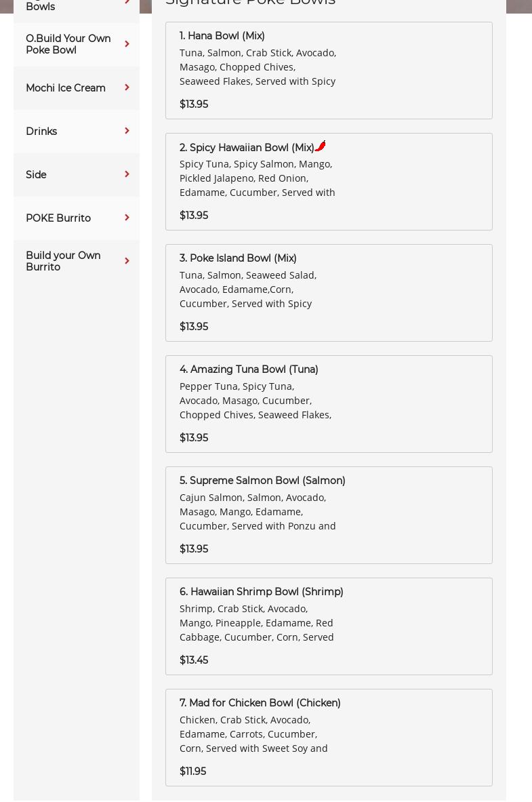The width and height of the screenshot is (532, 802).
Task: Choose 5. Supreme Salmon Bowl (Salmon)
Action: [262, 481]
